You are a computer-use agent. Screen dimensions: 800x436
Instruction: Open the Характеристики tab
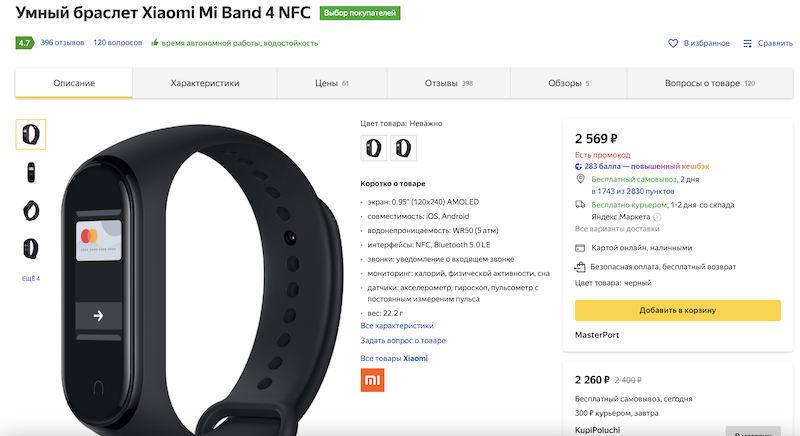click(x=205, y=83)
